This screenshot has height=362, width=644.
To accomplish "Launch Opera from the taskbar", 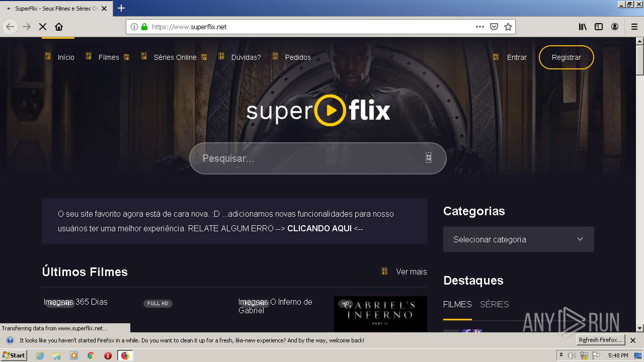I will (x=108, y=355).
